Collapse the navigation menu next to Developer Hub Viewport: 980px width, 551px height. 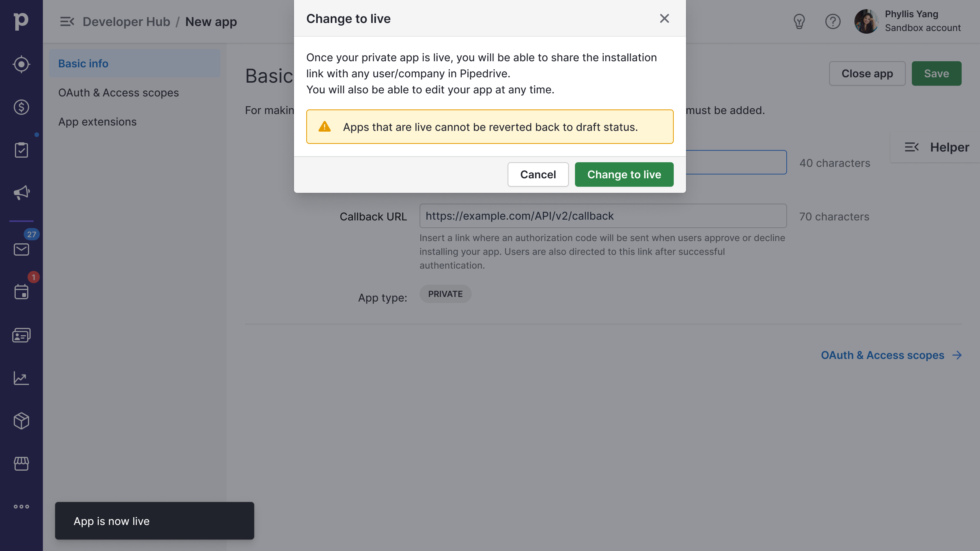pyautogui.click(x=67, y=22)
